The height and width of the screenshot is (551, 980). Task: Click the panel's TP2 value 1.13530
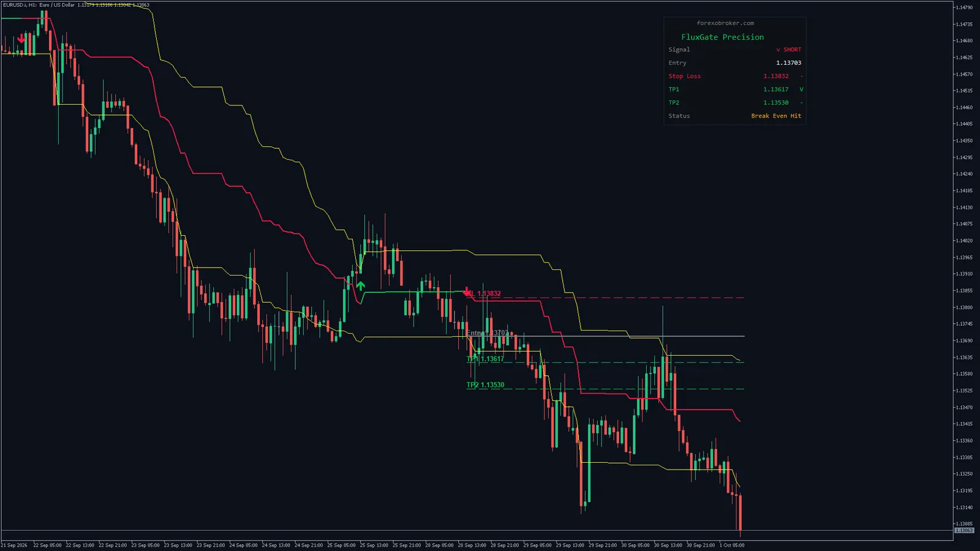tap(776, 103)
